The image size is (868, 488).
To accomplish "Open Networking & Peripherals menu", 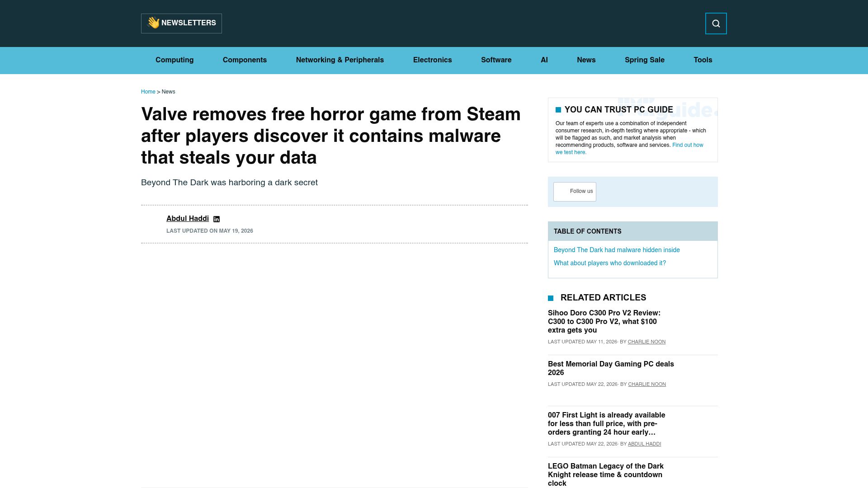I will (340, 60).
